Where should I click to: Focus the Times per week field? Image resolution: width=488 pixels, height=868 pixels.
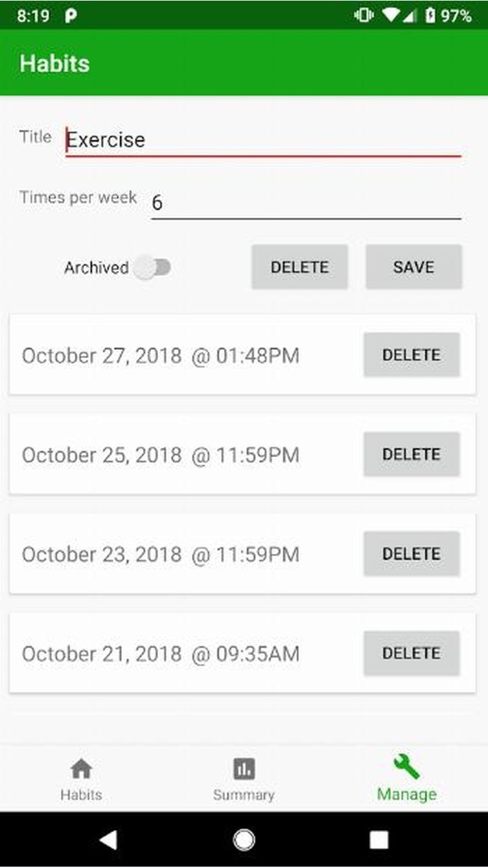(306, 203)
